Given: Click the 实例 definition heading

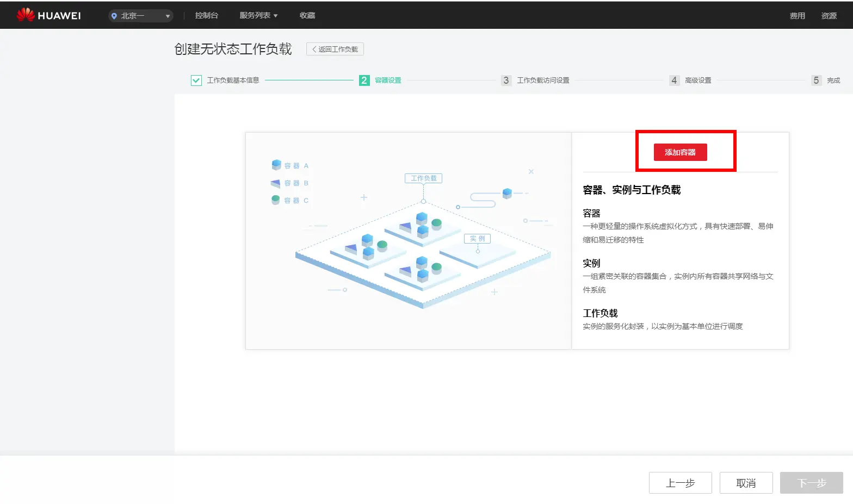Looking at the screenshot, I should 591,263.
